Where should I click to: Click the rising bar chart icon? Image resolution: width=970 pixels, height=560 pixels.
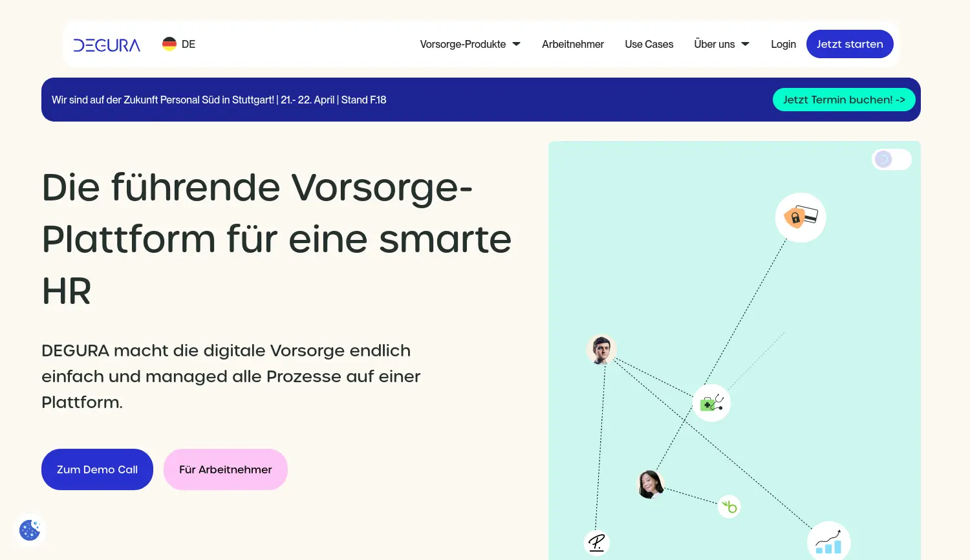pyautogui.click(x=828, y=541)
